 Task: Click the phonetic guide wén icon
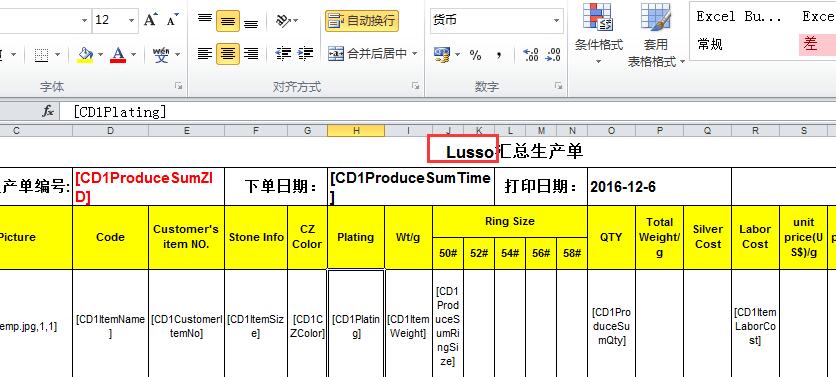point(161,54)
